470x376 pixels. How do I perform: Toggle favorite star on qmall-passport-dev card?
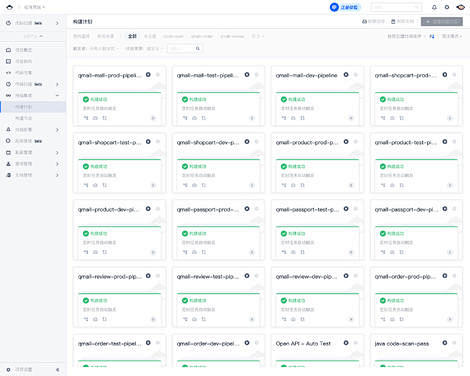454,209
